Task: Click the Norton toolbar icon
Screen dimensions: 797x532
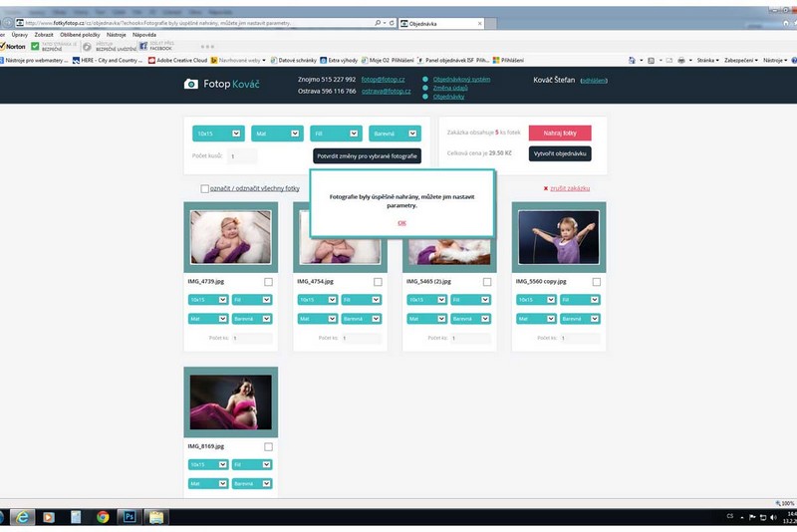Action: coord(13,46)
